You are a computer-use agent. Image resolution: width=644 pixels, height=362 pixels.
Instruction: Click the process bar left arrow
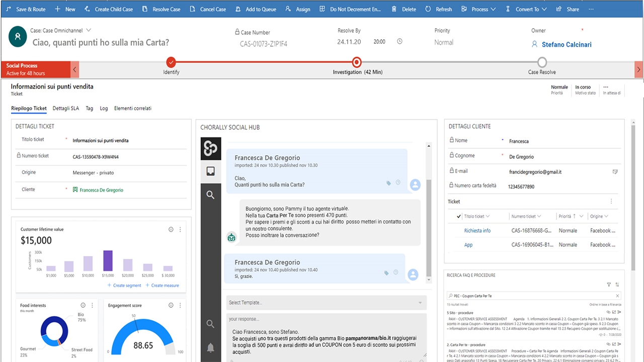[x=74, y=69]
